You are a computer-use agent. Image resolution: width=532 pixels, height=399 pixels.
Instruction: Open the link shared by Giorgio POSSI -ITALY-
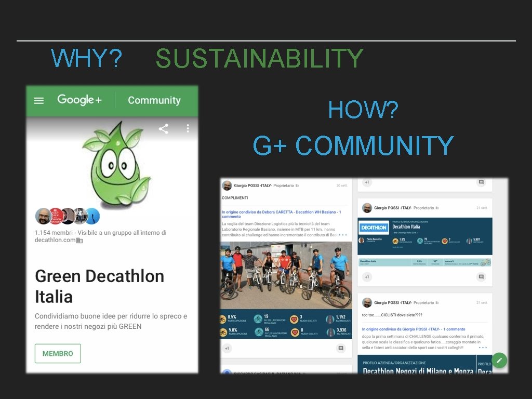[413, 329]
